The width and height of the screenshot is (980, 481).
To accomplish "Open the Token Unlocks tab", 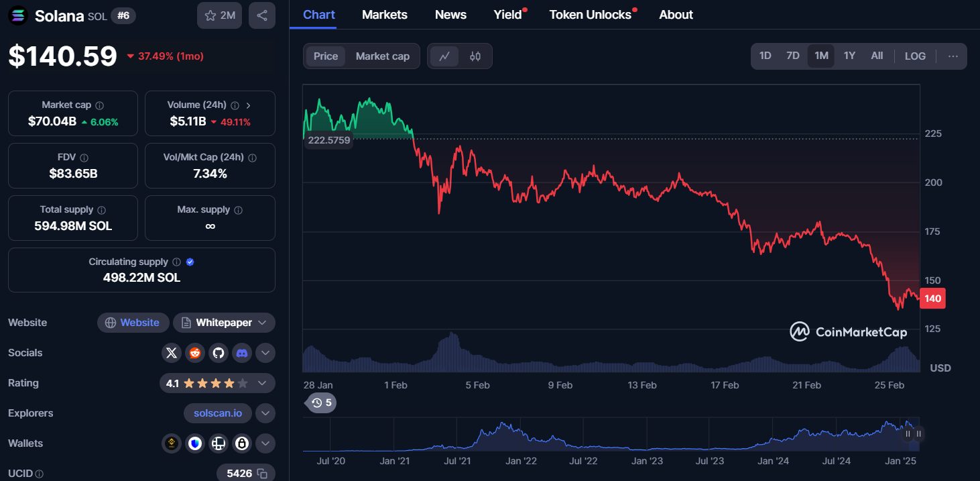I will pyautogui.click(x=591, y=15).
